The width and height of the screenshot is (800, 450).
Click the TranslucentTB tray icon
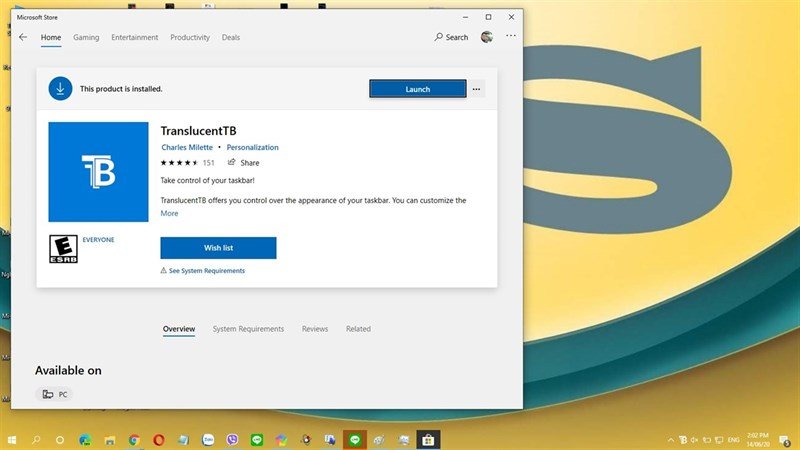(683, 440)
